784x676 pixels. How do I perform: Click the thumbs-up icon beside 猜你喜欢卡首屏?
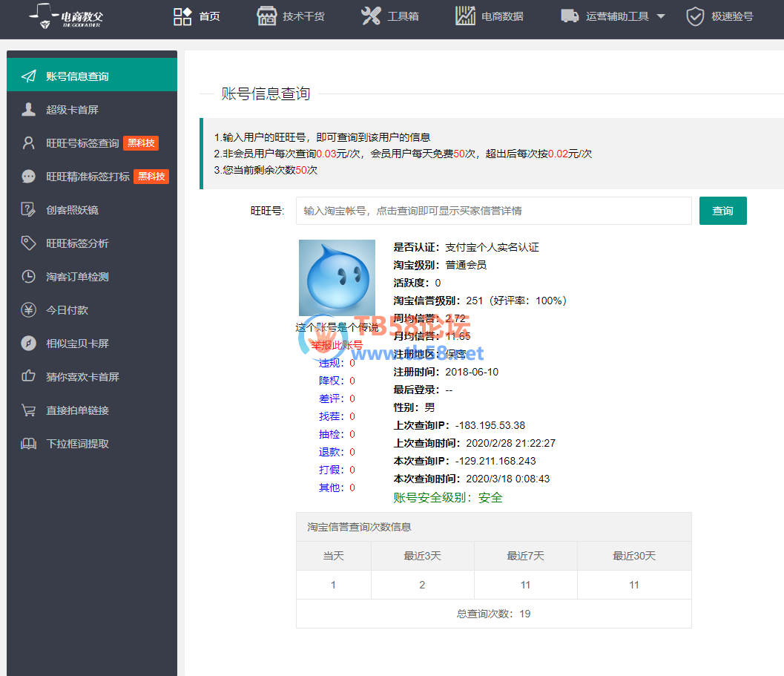pos(28,376)
